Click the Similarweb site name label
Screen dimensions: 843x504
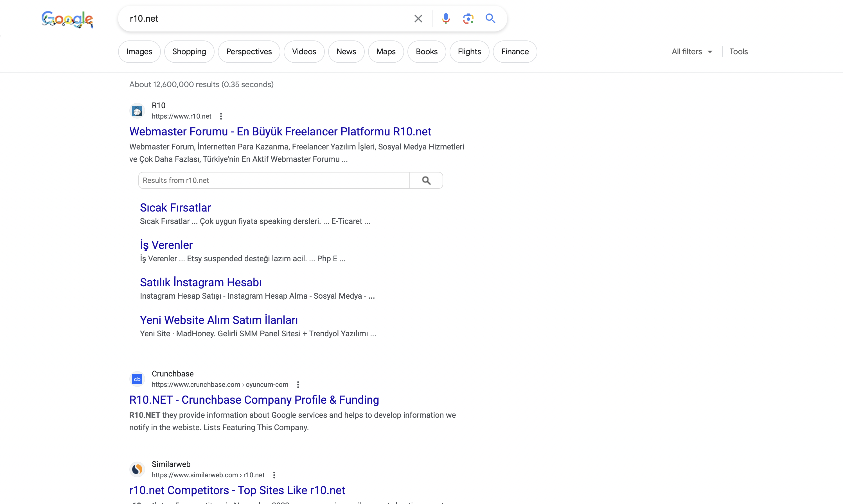(x=171, y=464)
